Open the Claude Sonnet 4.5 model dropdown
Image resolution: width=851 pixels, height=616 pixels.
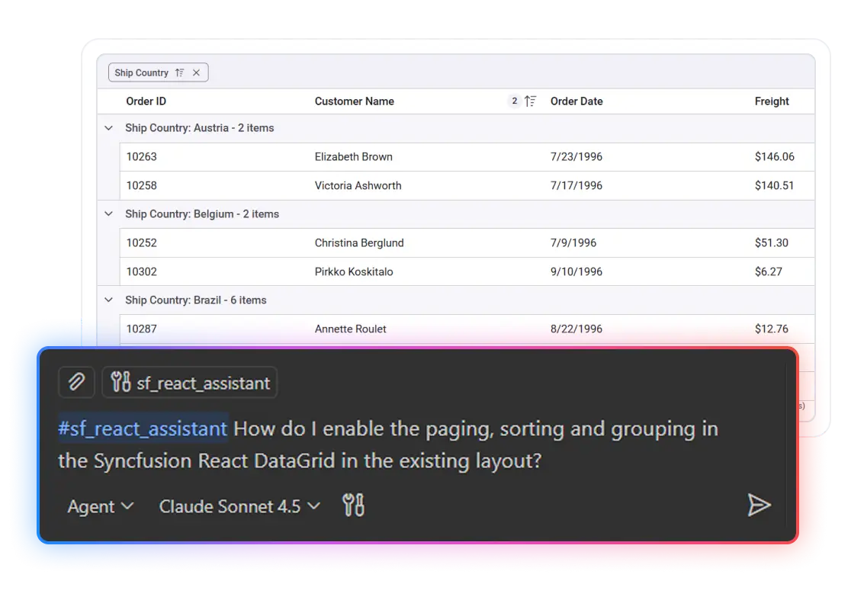pos(239,505)
